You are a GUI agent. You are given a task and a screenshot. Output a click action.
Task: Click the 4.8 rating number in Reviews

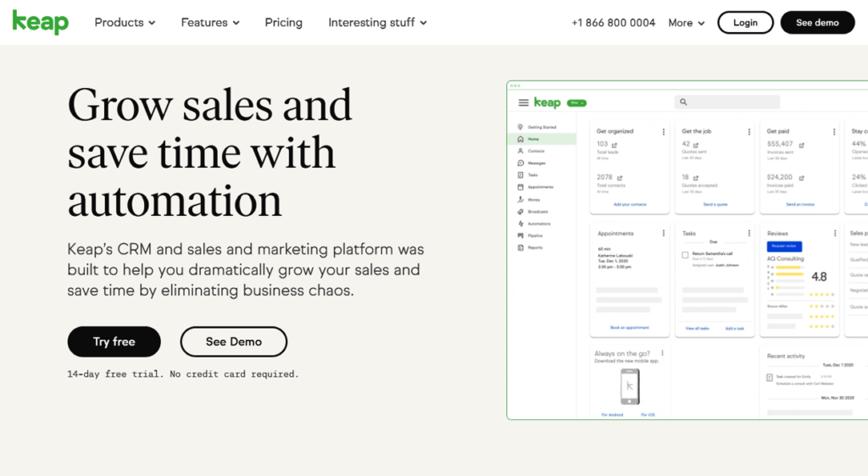pos(819,276)
